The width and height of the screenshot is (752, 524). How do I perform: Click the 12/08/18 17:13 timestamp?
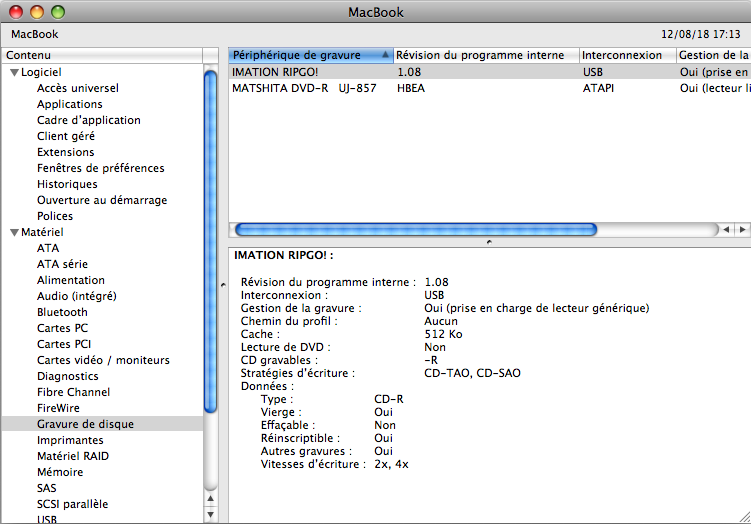click(x=701, y=35)
